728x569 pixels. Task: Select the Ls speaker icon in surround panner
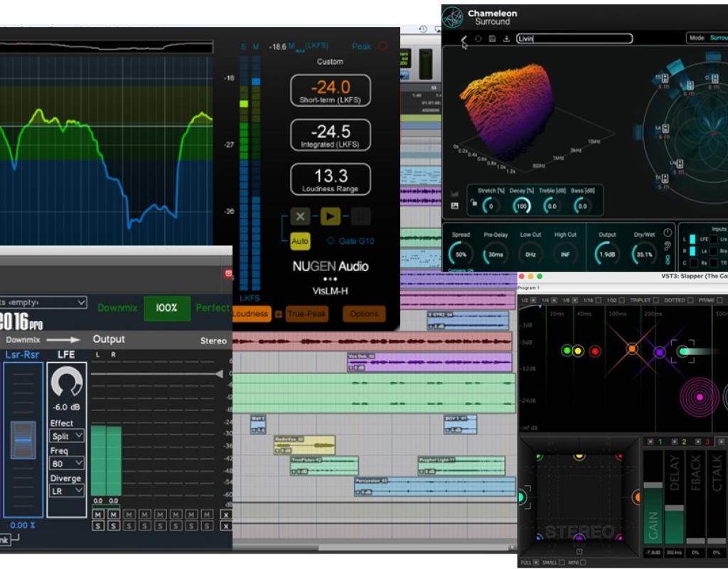pos(665,129)
